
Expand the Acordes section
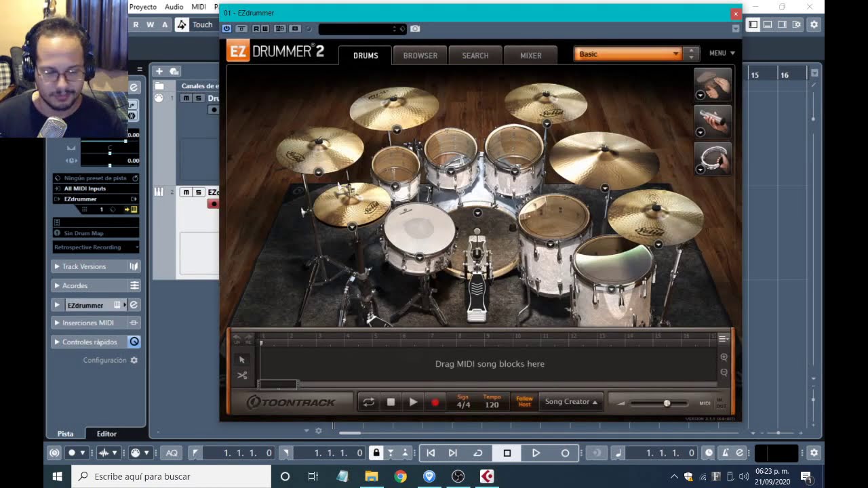tap(57, 285)
